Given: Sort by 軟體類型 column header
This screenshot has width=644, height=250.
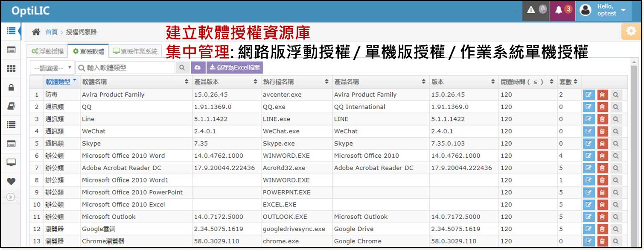Looking at the screenshot, I should pos(61,82).
